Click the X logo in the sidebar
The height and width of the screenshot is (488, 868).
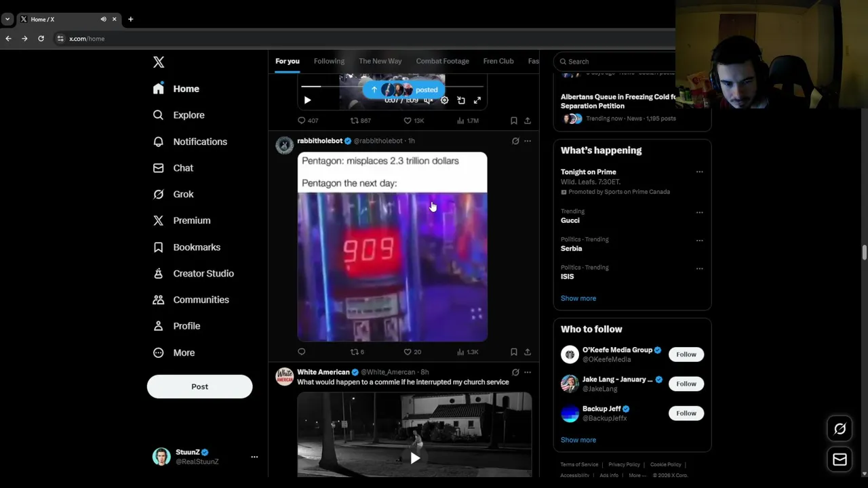tap(159, 62)
